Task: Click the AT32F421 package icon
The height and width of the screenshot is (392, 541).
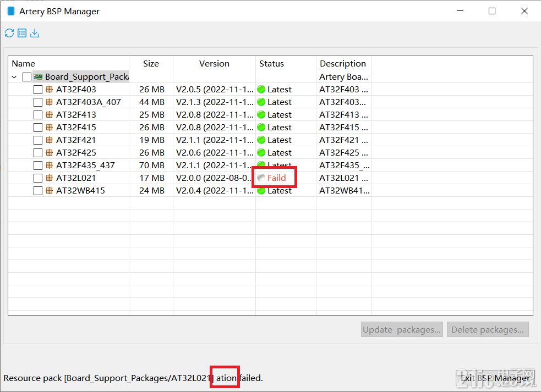Action: point(50,140)
